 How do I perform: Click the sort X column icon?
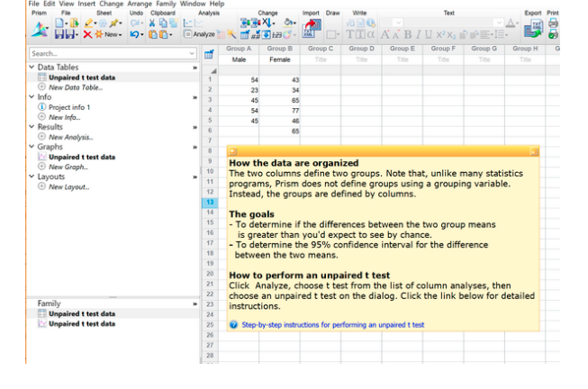[x=267, y=23]
